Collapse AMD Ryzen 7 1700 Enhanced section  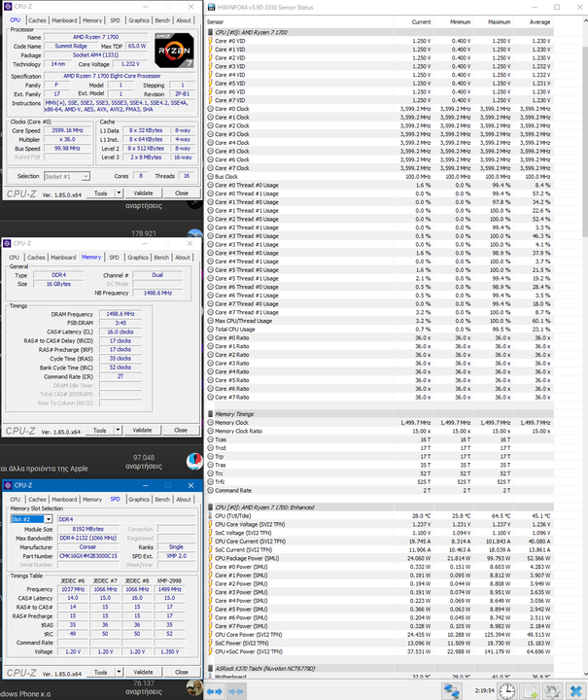[x=211, y=507]
